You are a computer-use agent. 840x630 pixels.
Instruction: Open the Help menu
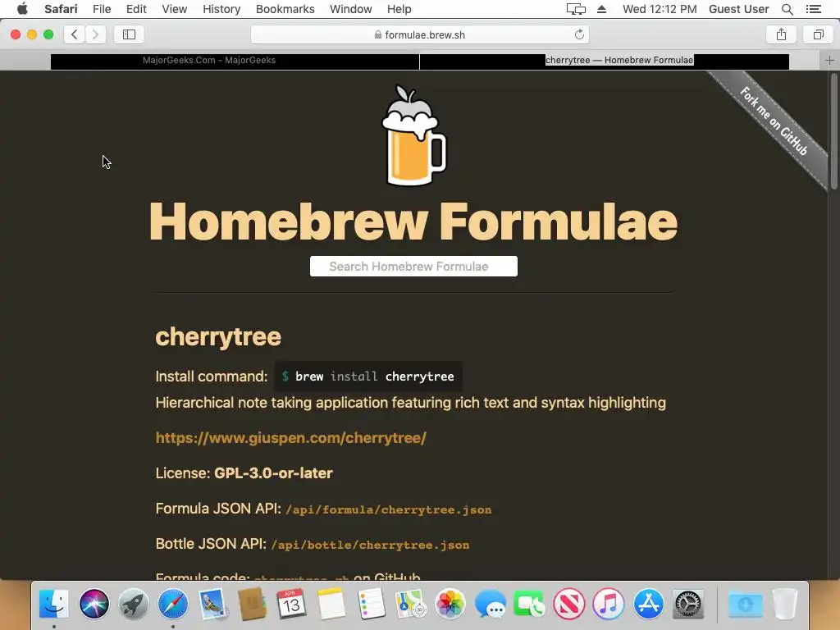(399, 9)
